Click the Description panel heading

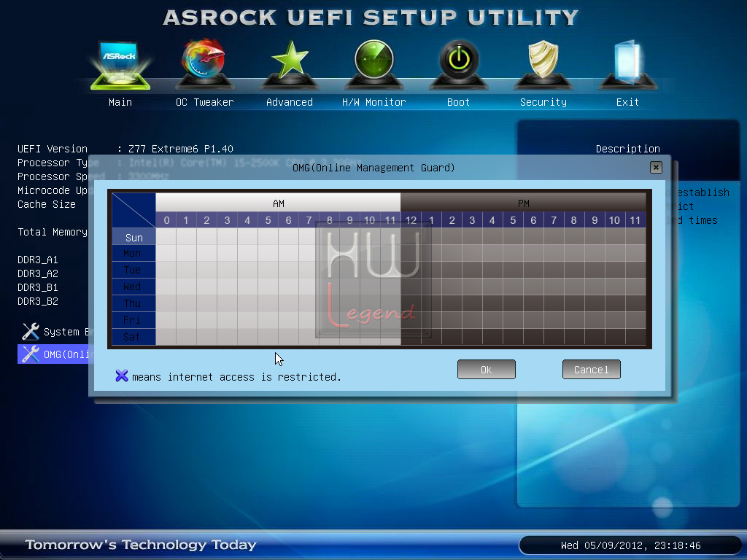tap(628, 149)
